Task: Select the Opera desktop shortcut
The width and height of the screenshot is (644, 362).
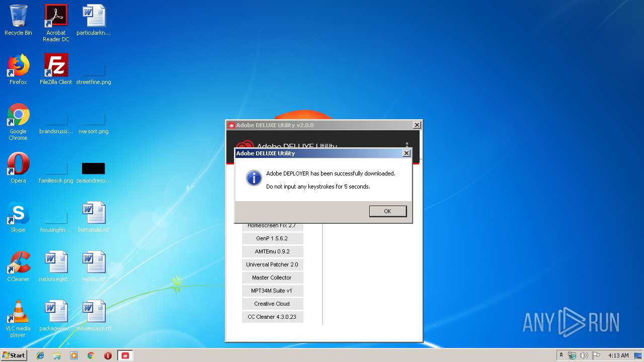Action: point(18,168)
